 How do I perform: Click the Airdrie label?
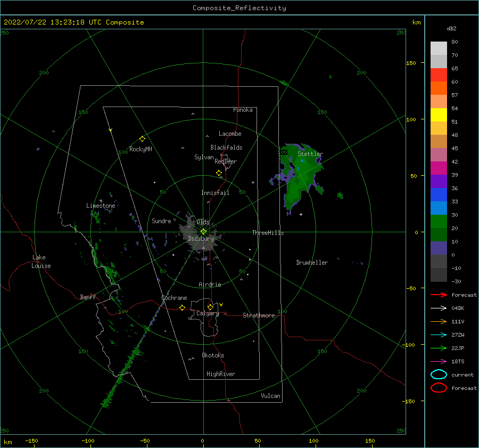[x=210, y=284]
